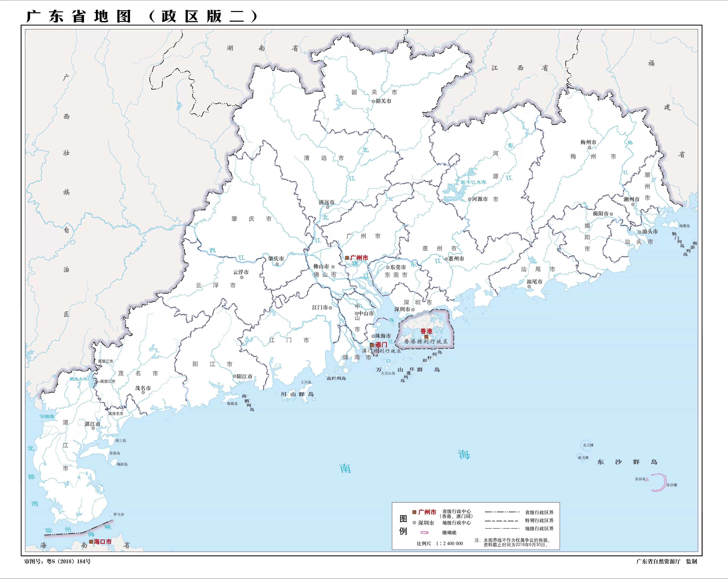The image size is (728, 579).
Task: Click the 地级行政区界 line sample in legend
Action: tap(502, 528)
